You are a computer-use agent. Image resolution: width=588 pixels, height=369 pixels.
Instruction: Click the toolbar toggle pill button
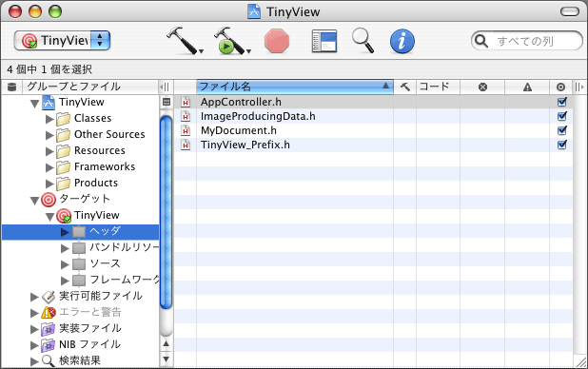[570, 11]
